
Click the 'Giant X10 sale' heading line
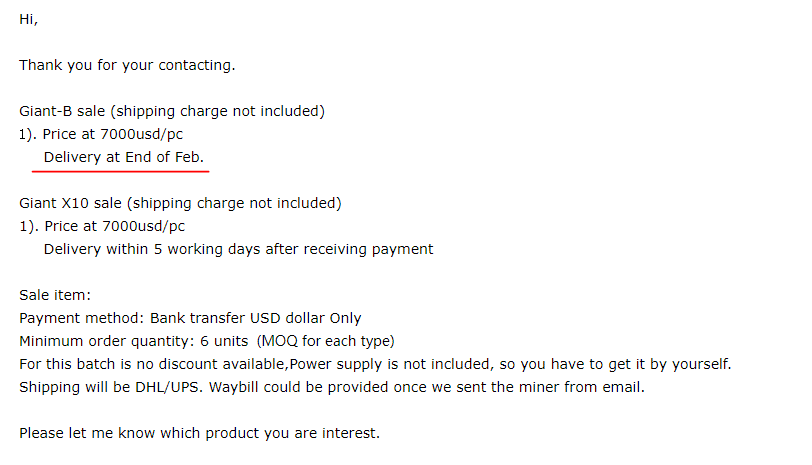(180, 204)
